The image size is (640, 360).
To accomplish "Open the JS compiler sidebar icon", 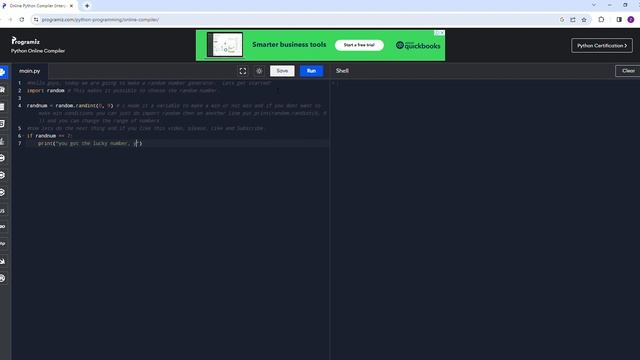I will click(2, 211).
